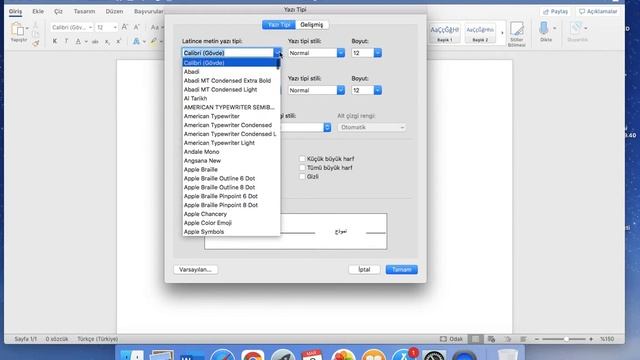Toggle Küçük büyük harf checkbox
This screenshot has width=640, height=360.
302,159
